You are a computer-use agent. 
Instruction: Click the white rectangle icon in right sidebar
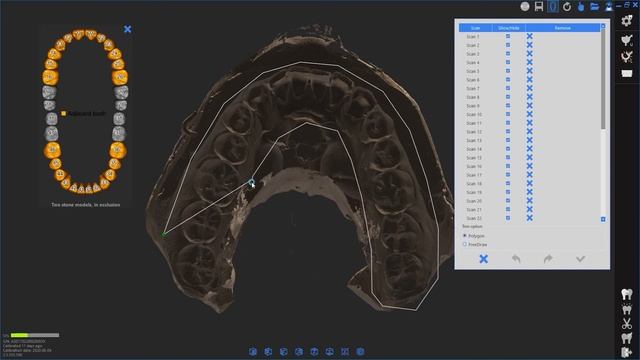(627, 73)
